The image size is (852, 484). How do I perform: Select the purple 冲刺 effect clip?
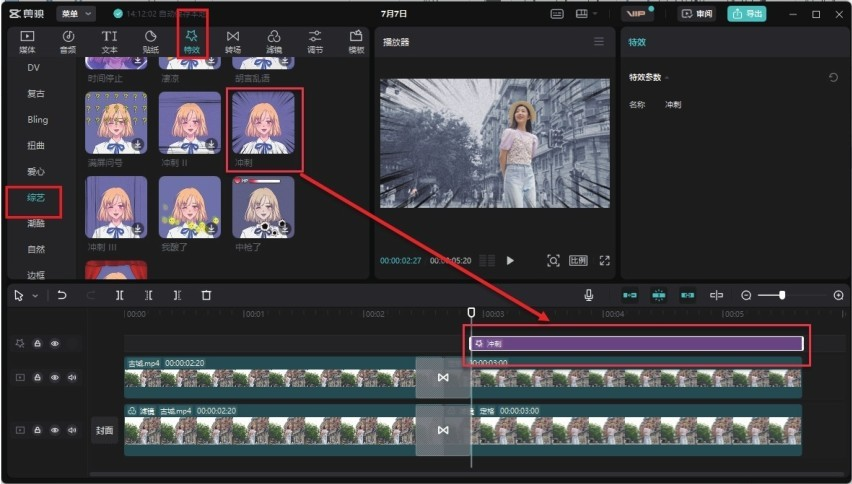pos(636,343)
